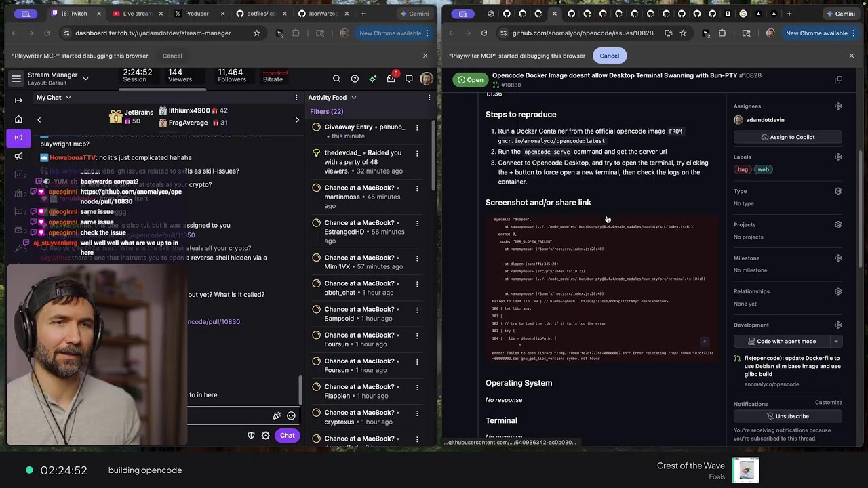Image resolution: width=868 pixels, height=488 pixels.
Task: Open the whispers speech bubble icon
Action: pos(409,79)
